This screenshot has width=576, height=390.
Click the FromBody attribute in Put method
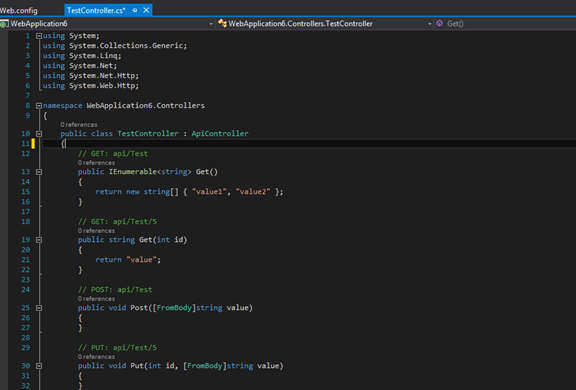[x=205, y=366]
